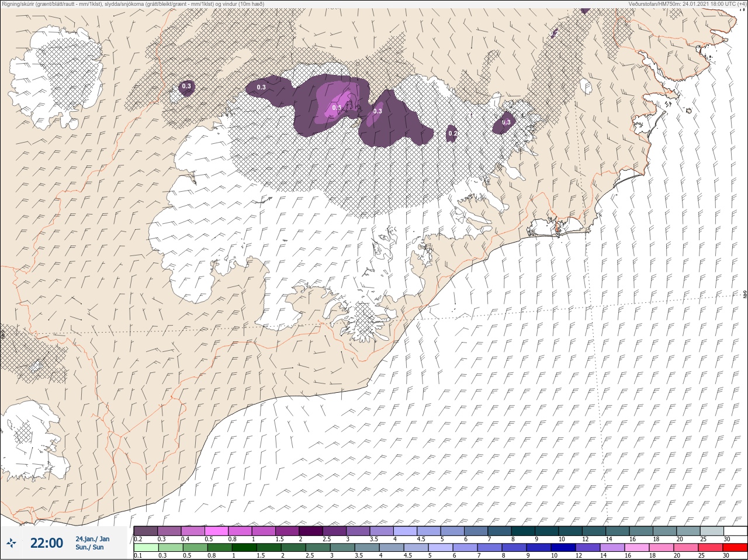The height and width of the screenshot is (560, 748).
Task: Click the Rigning/skúrir map title text
Action: click(133, 4)
